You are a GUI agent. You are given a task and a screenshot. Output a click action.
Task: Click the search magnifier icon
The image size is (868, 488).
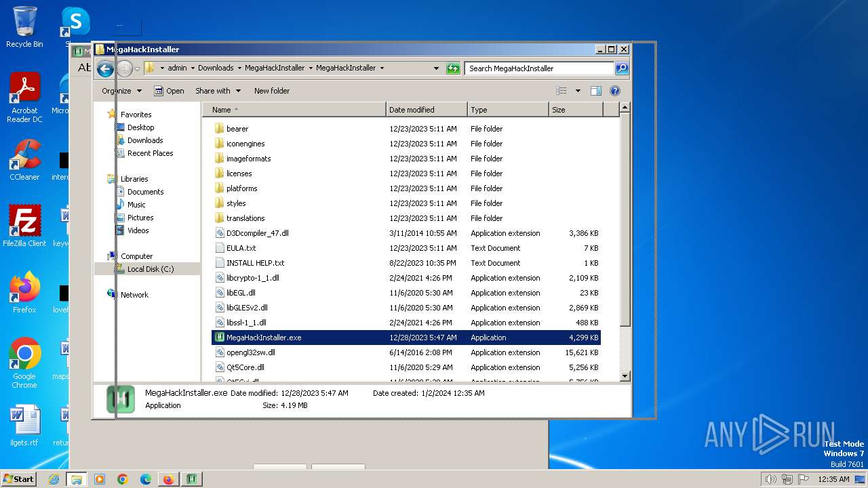(622, 68)
